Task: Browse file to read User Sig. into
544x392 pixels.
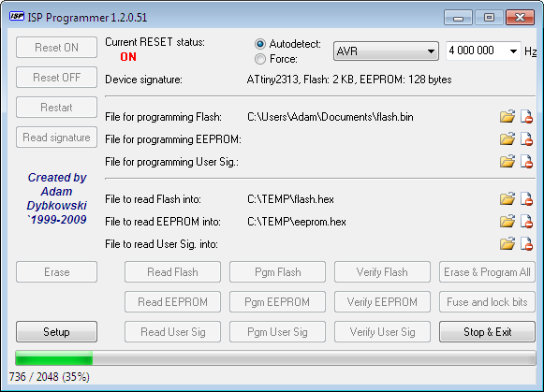Action: [507, 244]
